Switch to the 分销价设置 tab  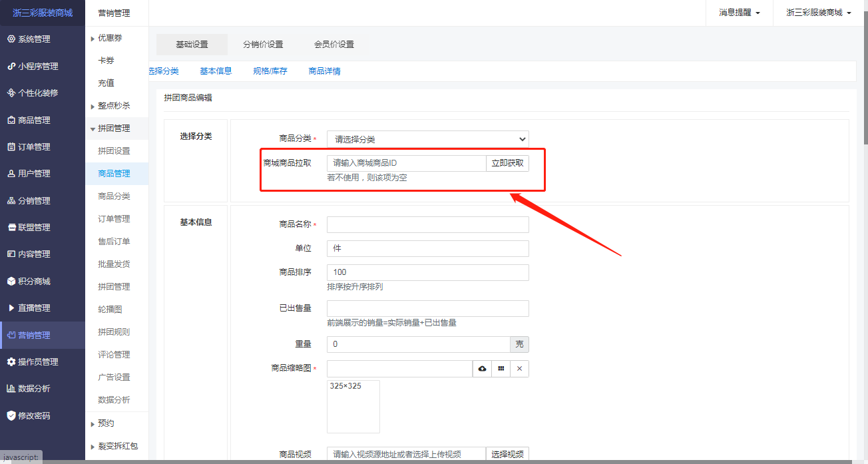coord(263,45)
